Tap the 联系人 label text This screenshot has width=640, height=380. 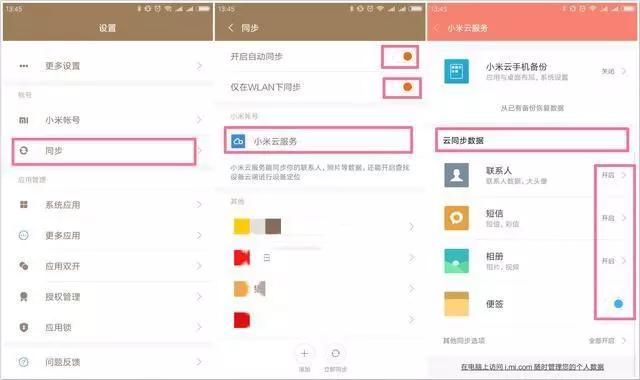498,171
